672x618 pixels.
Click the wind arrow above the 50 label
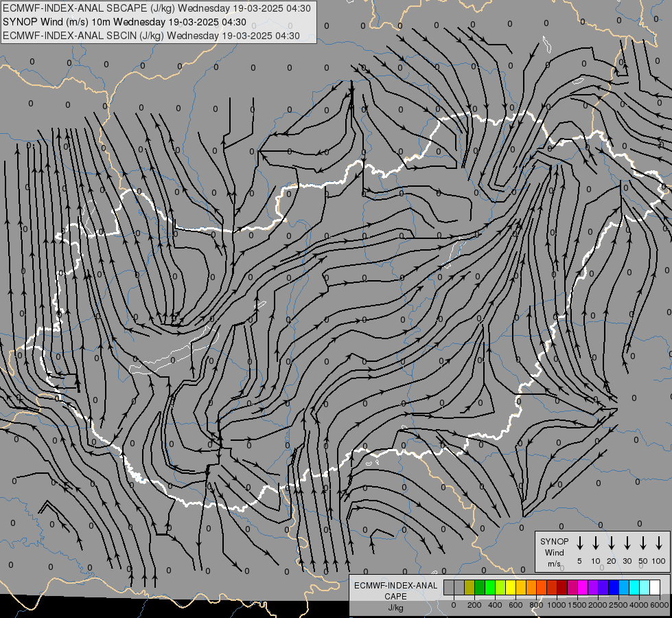tap(643, 543)
